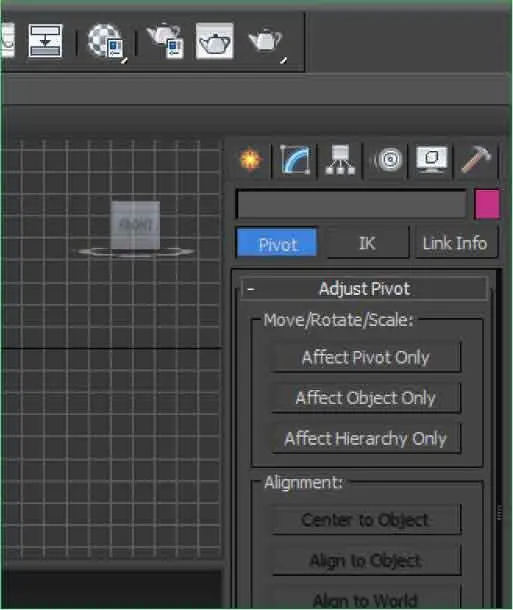Click the Render Production teapot icon
The height and width of the screenshot is (610, 513).
click(x=266, y=41)
